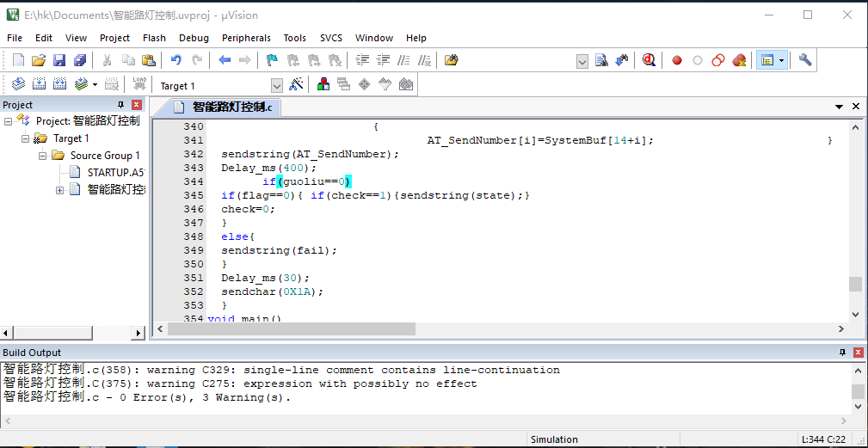Expand the 智能路灯控制 source file node
Image resolution: width=868 pixels, height=448 pixels.
coord(60,190)
